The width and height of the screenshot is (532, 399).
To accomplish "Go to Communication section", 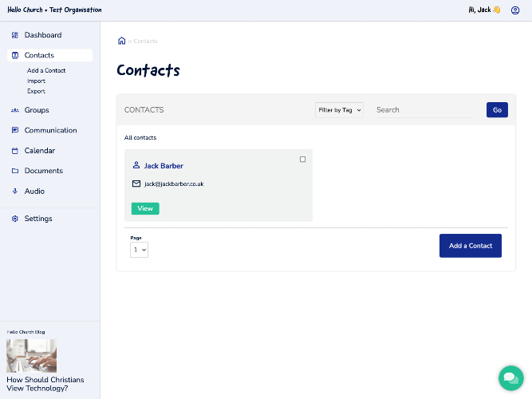I will point(50,130).
